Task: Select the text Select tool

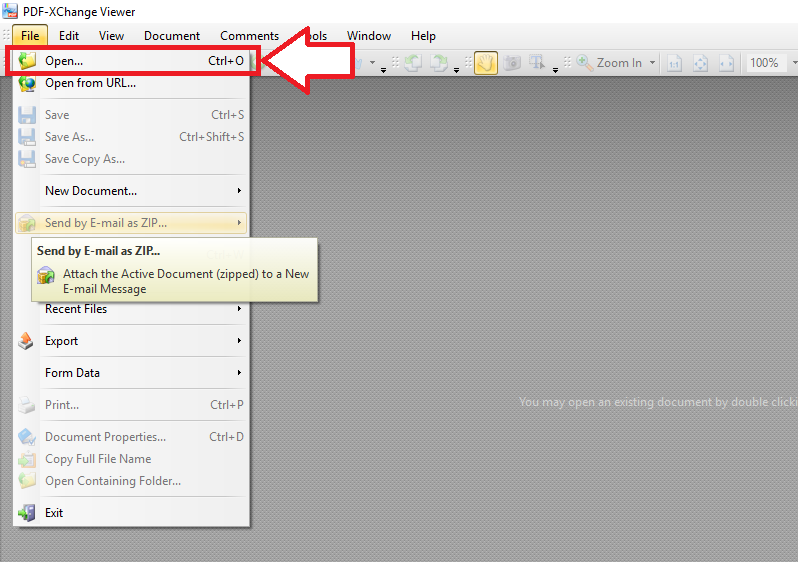Action: (537, 63)
